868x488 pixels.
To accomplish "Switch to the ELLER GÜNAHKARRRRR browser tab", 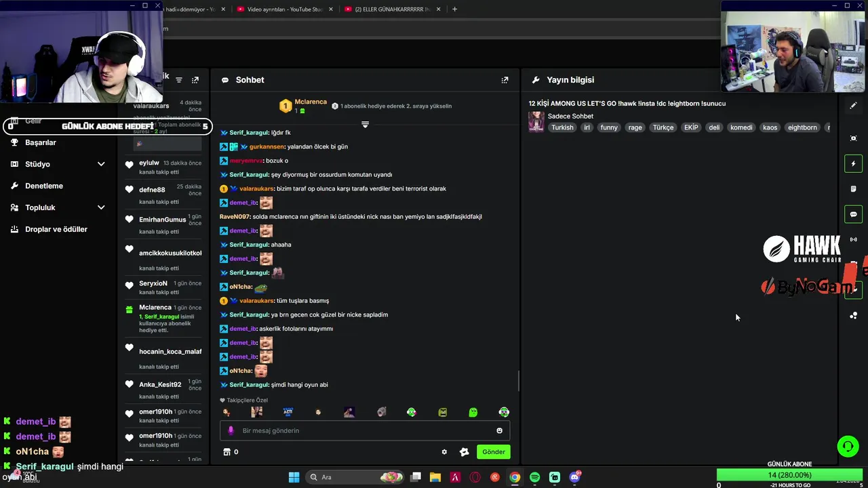I will coord(393,9).
